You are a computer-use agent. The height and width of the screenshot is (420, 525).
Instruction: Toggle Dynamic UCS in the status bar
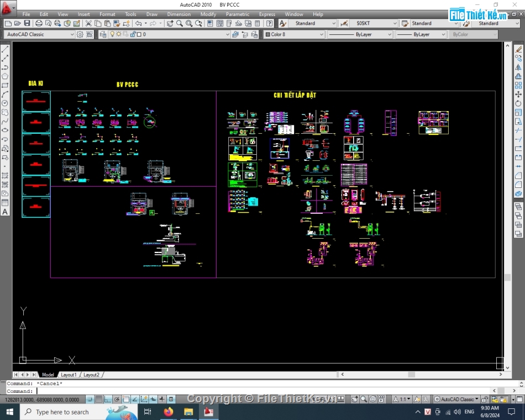[x=144, y=399]
